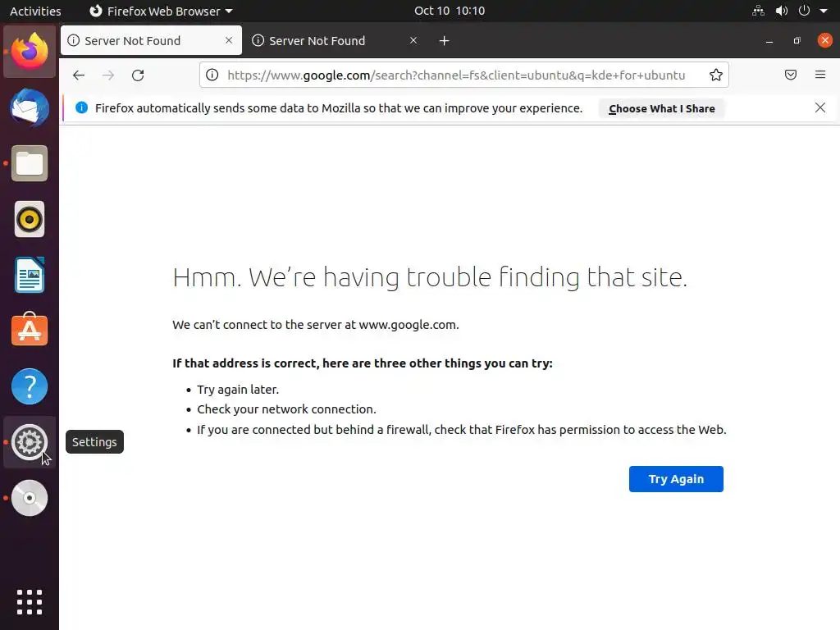Click the firewall permission bullet text
Screen dimensions: 840x630
pos(462,430)
